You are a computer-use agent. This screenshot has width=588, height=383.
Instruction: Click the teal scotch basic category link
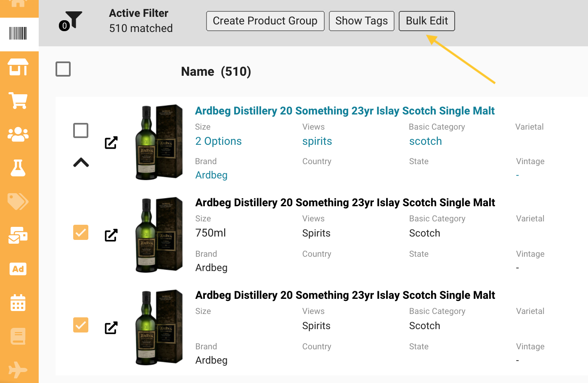(426, 141)
